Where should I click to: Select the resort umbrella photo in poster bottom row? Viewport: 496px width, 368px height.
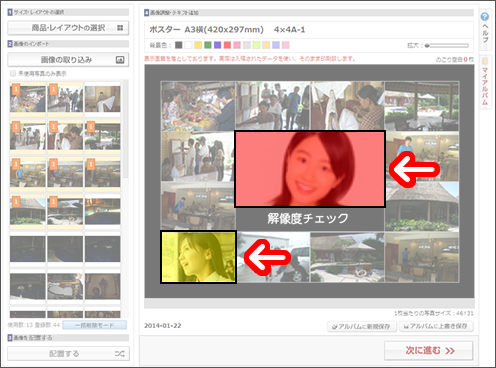[x=347, y=257]
